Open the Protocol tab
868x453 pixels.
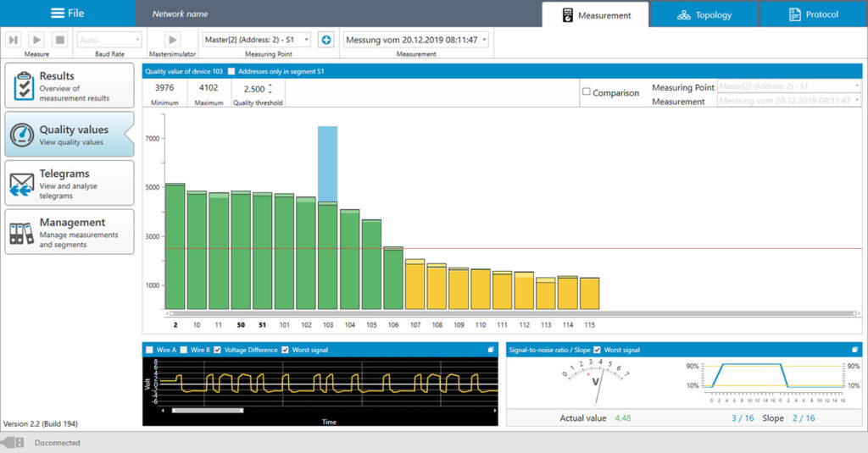pos(813,14)
